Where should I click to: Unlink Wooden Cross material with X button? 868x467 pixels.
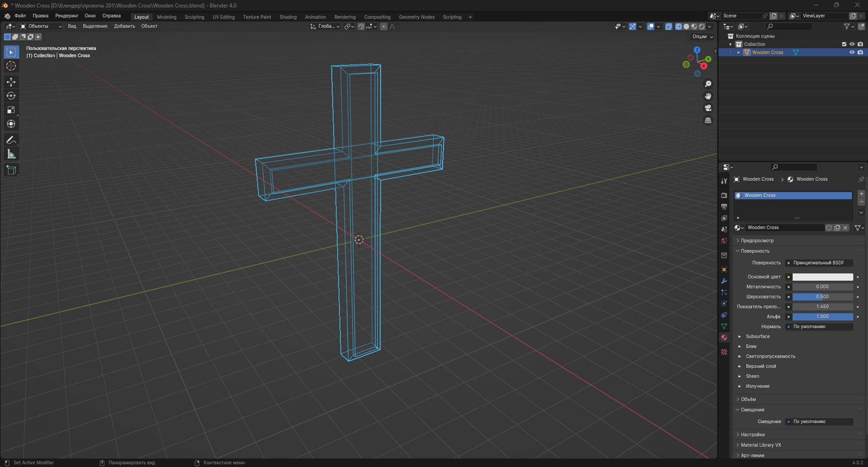click(845, 228)
